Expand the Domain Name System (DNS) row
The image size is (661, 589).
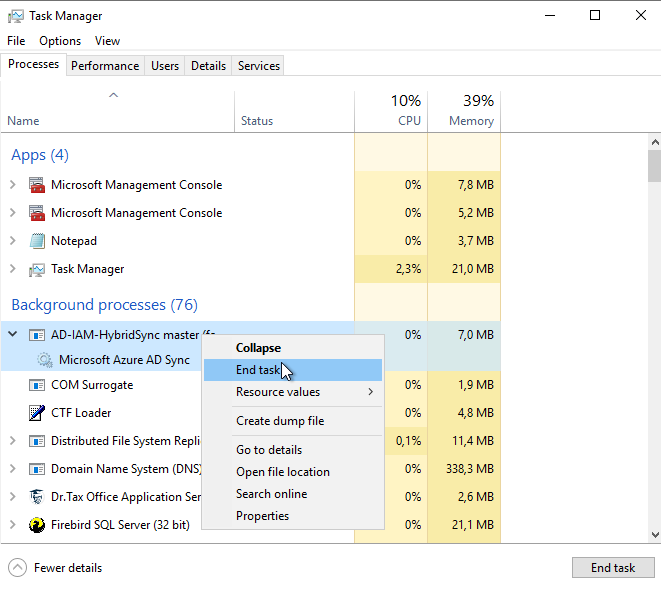point(13,469)
